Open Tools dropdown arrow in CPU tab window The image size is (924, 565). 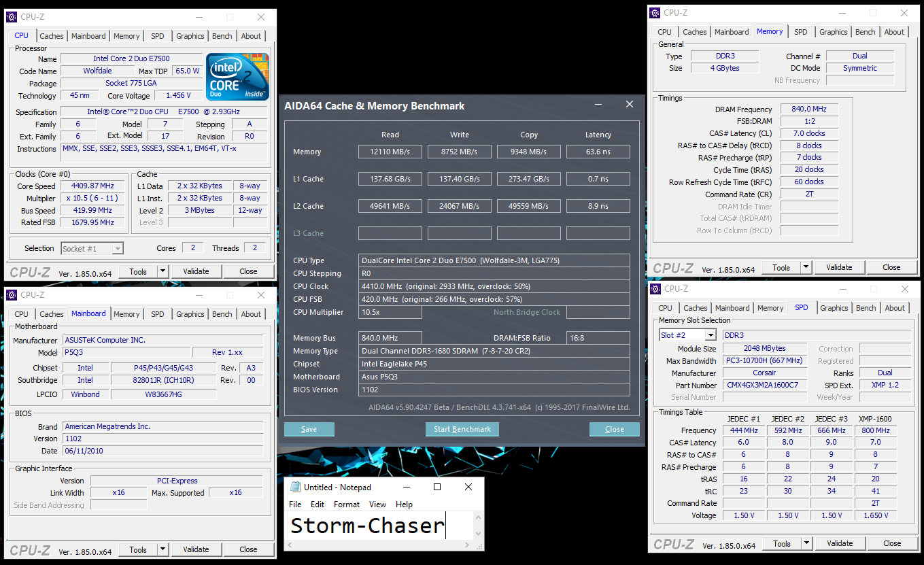pos(162,271)
